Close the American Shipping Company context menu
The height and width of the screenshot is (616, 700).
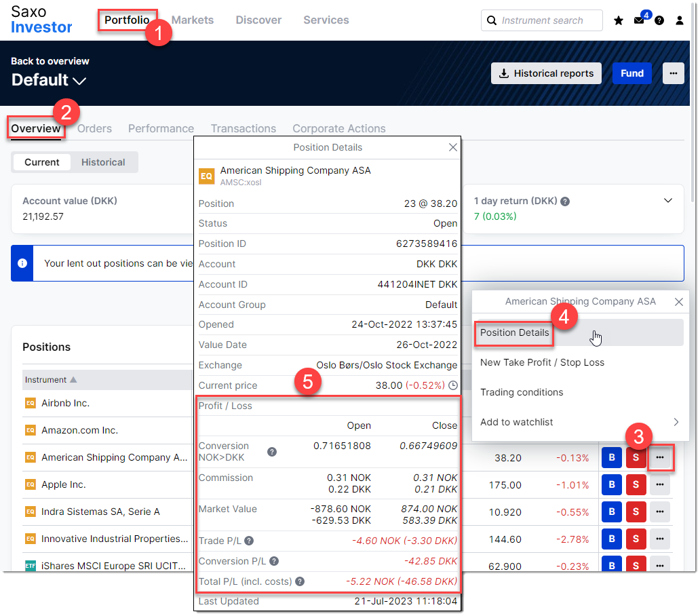[x=678, y=302]
